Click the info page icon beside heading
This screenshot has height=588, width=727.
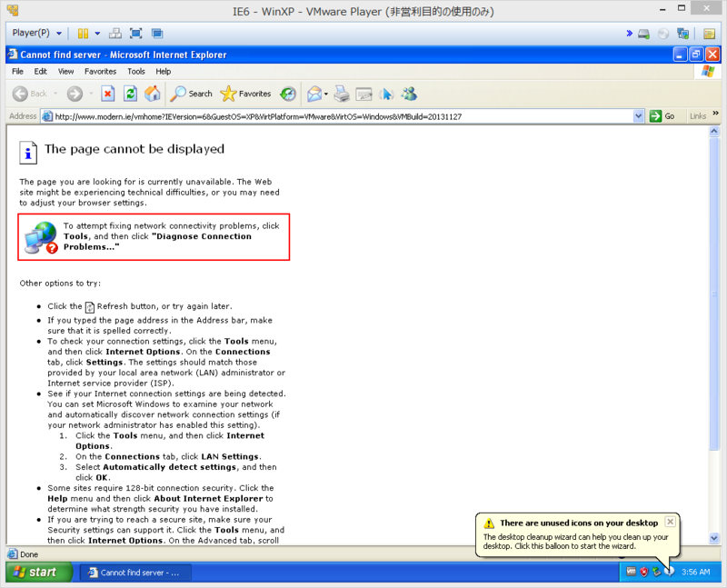tap(28, 152)
